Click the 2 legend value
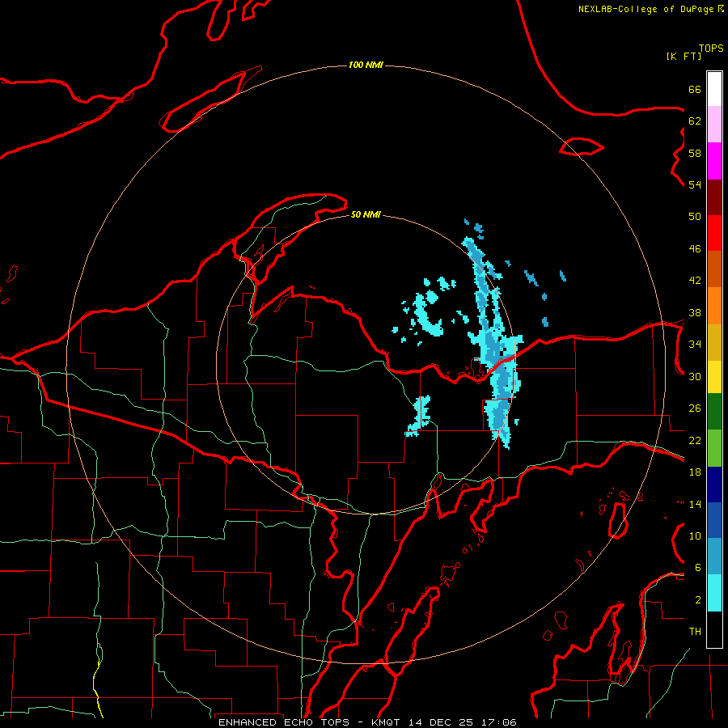 coord(698,600)
